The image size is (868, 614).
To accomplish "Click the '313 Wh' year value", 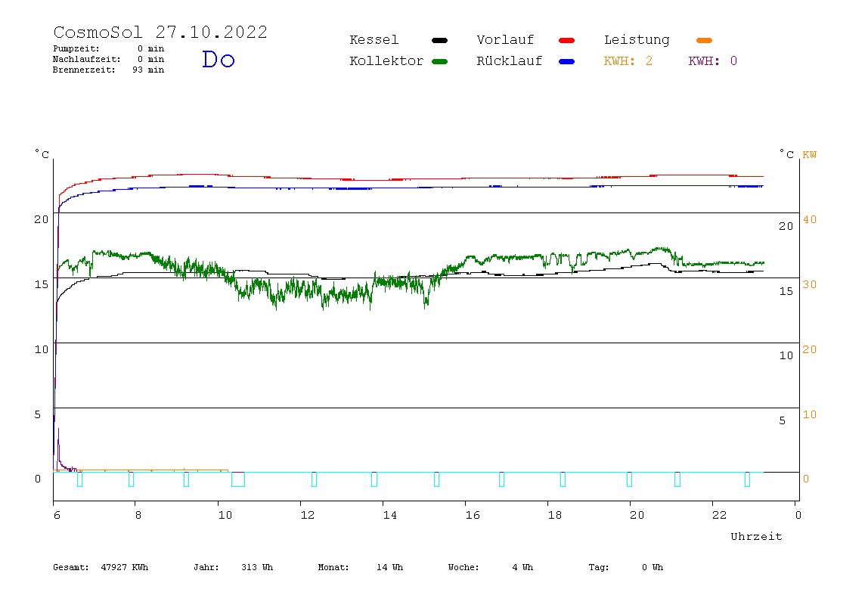I will pyautogui.click(x=257, y=567).
